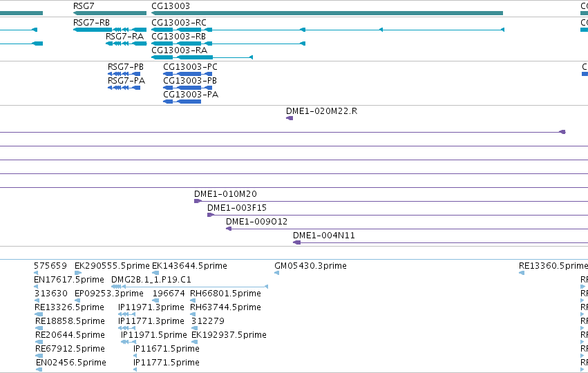Image resolution: width=588 pixels, height=373 pixels.
Task: Click the DME1-020M22.R arrow glyph
Action: pos(290,118)
